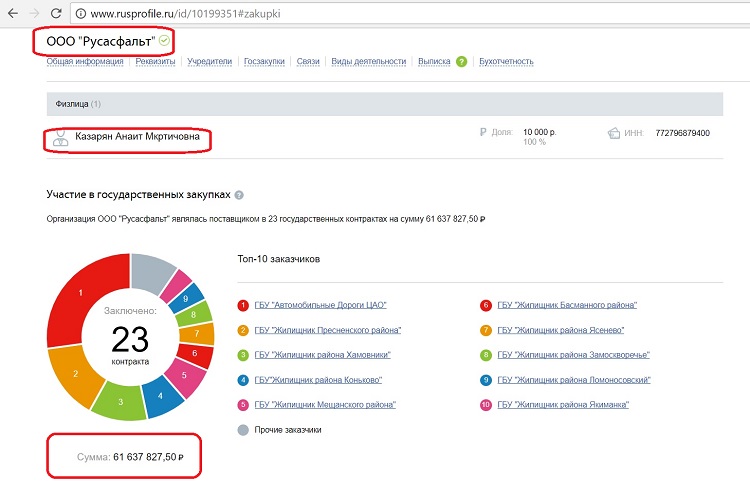Click the site info icon in address bar
The image size is (750, 485).
pyautogui.click(x=81, y=14)
